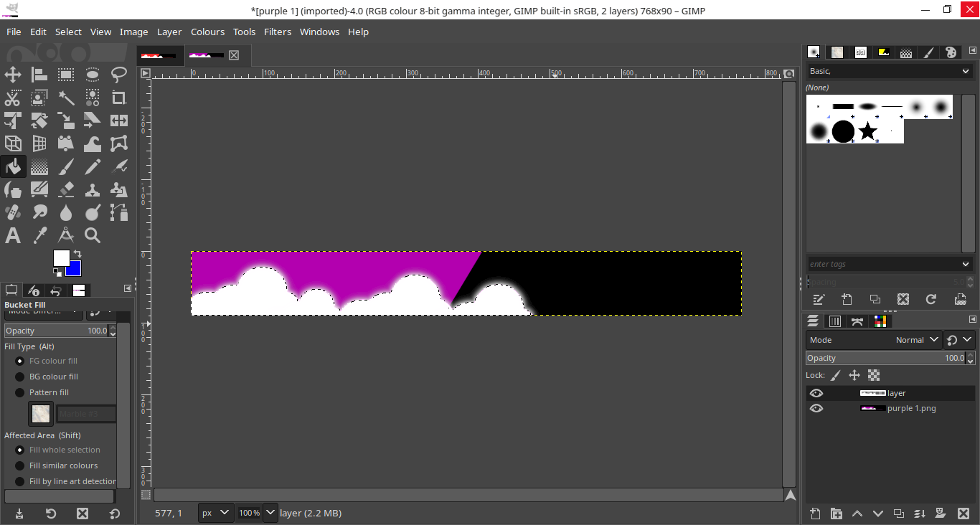Image resolution: width=980 pixels, height=525 pixels.
Task: Swap foreground and background colours
Action: (x=77, y=255)
